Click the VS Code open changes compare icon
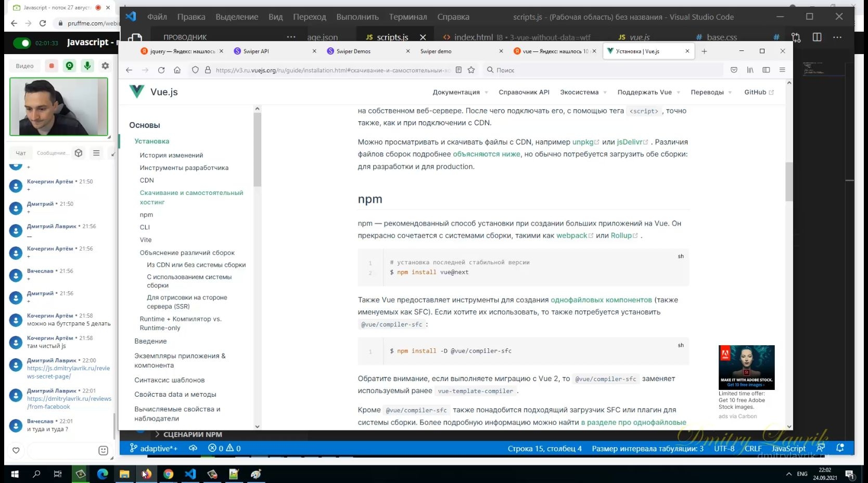The height and width of the screenshot is (483, 868). pyautogui.click(x=796, y=37)
